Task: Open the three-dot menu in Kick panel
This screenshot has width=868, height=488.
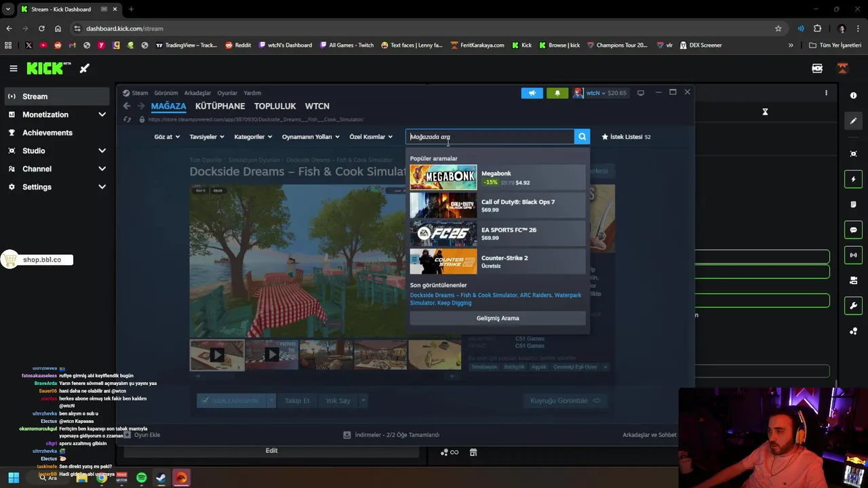Action: [x=826, y=93]
